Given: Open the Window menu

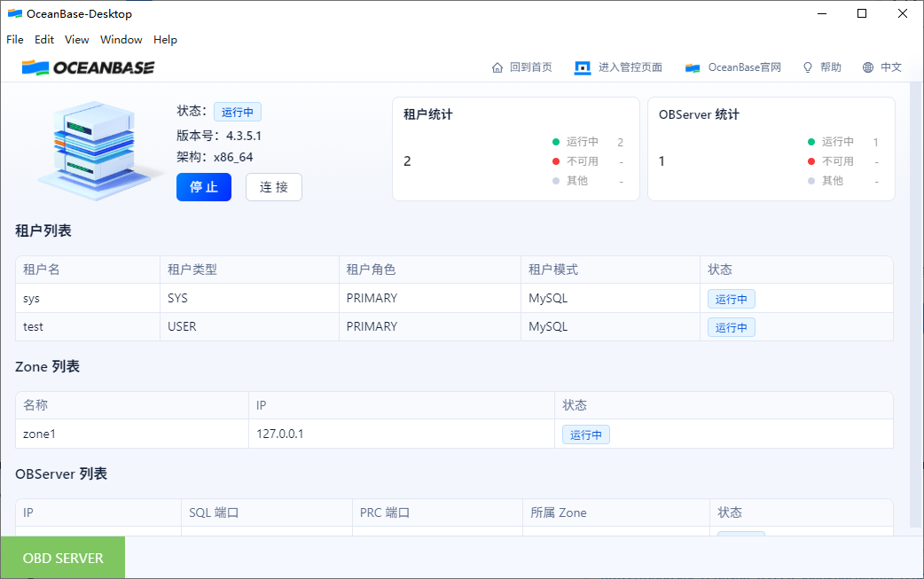Looking at the screenshot, I should point(121,40).
